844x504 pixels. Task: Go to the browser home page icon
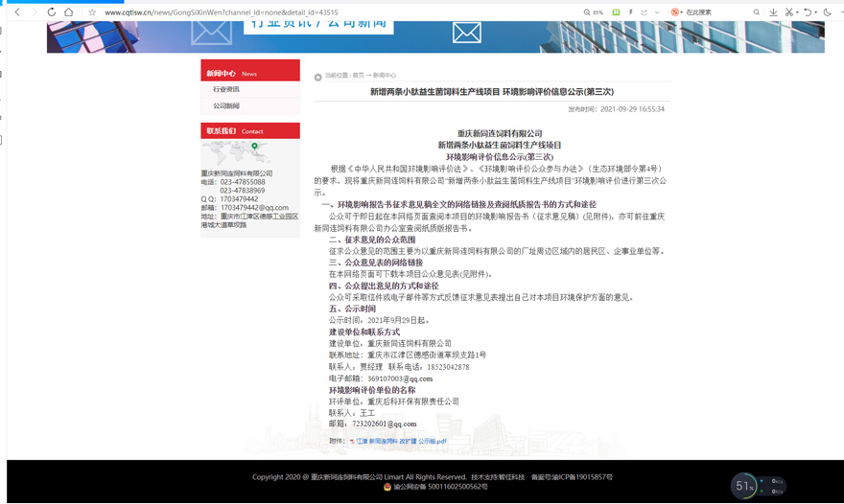pyautogui.click(x=68, y=12)
